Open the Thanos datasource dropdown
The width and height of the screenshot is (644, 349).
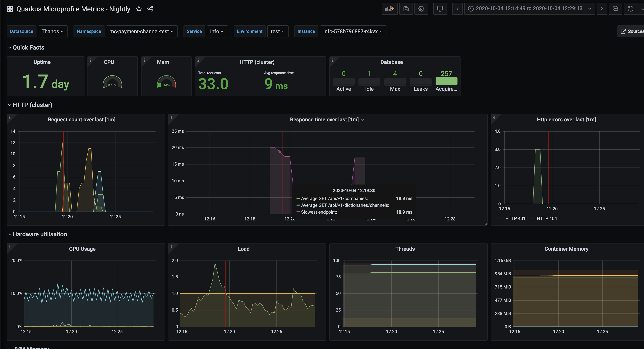(x=53, y=31)
